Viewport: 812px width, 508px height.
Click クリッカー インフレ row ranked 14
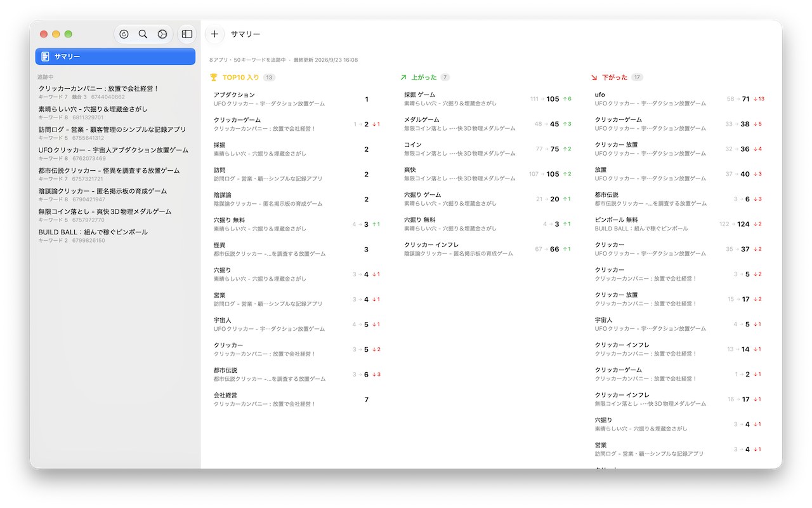coord(678,349)
